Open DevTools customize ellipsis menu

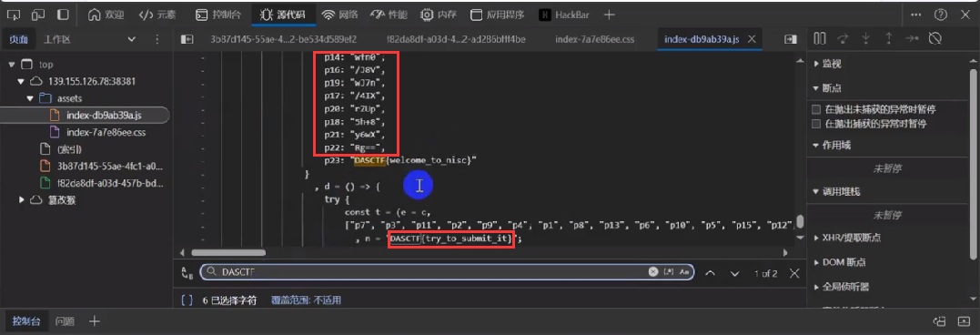(916, 15)
